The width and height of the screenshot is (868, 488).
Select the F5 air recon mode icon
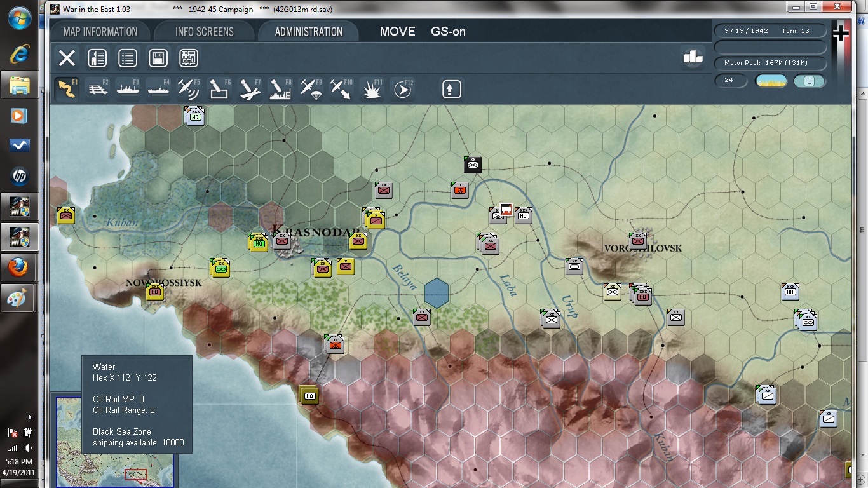[189, 89]
